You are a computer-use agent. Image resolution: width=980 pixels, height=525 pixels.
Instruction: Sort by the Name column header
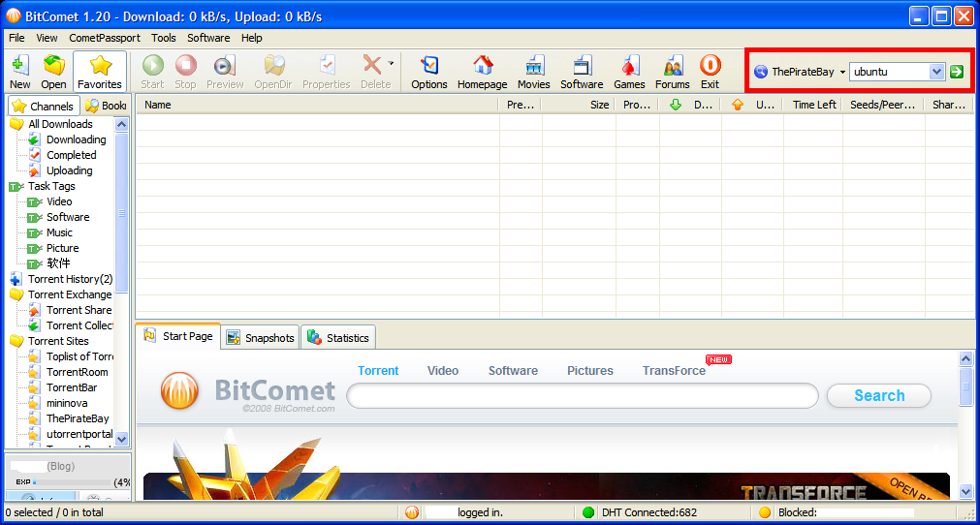318,105
